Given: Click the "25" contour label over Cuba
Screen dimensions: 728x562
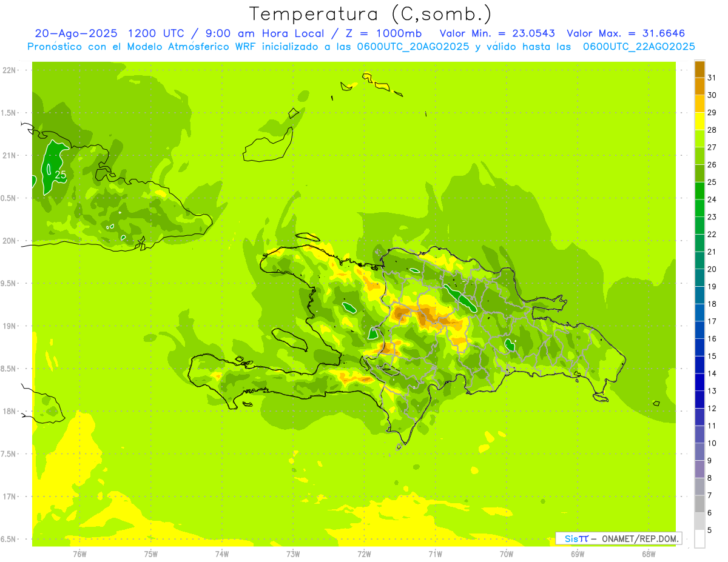Looking at the screenshot, I should (x=61, y=175).
